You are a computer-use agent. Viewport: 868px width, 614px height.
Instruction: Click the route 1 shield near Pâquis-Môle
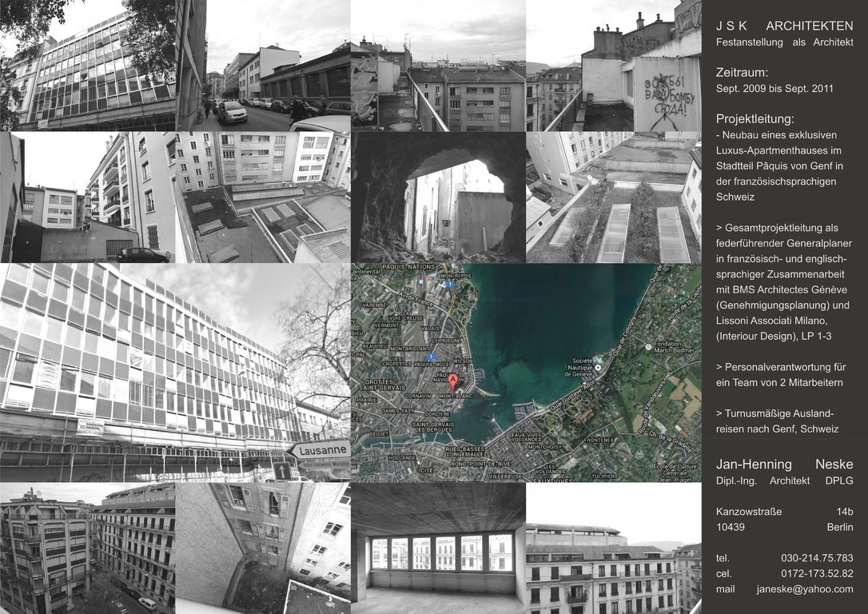[x=432, y=357]
